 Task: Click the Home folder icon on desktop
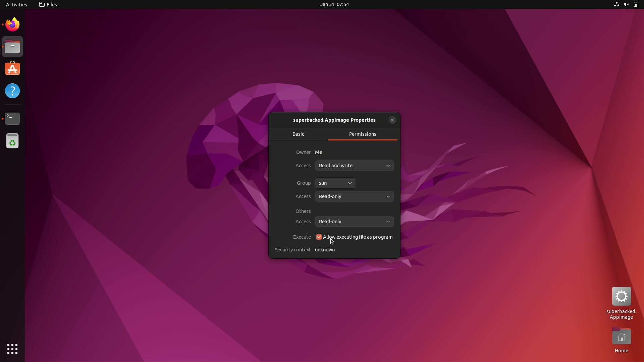click(622, 337)
